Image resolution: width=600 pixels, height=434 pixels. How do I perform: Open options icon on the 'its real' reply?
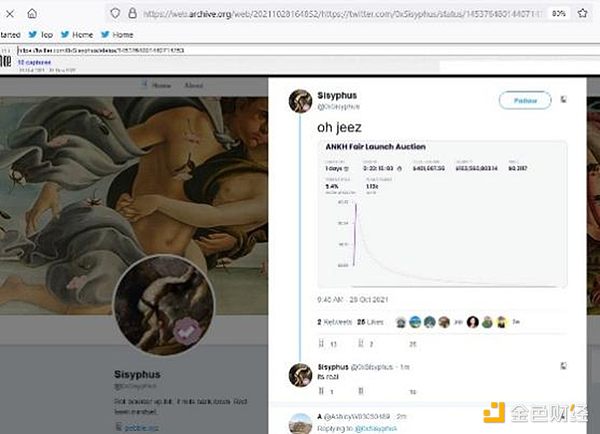(563, 366)
